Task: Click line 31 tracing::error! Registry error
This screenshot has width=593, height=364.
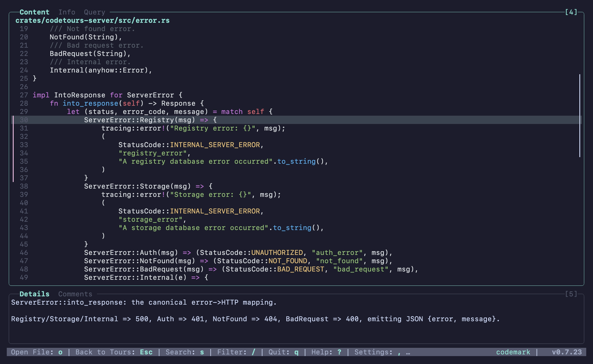Action: coord(193,128)
